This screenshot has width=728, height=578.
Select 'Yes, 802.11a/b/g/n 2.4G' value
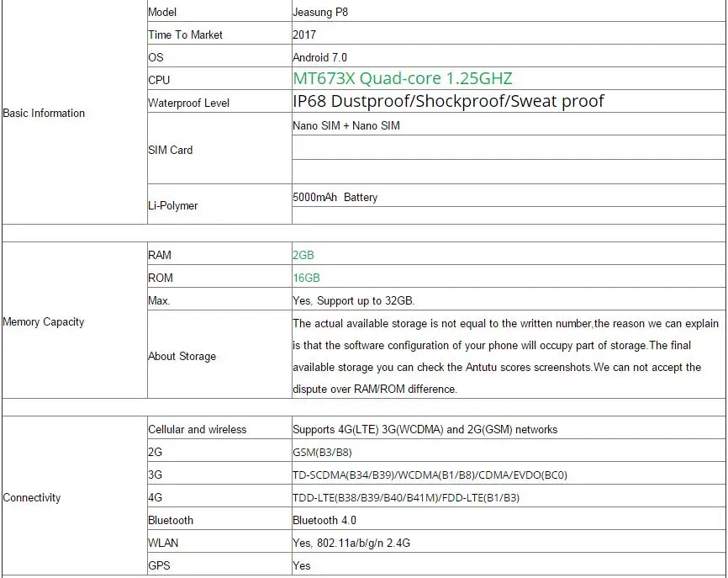pyautogui.click(x=351, y=544)
